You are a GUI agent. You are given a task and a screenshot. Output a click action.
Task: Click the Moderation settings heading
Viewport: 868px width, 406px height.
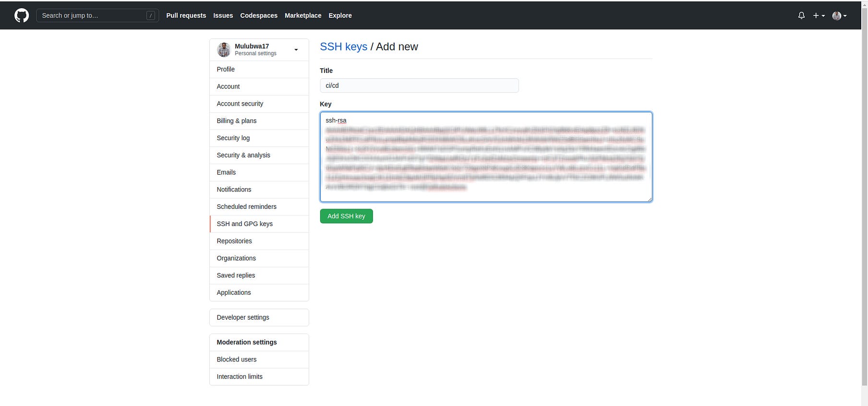[x=247, y=342]
